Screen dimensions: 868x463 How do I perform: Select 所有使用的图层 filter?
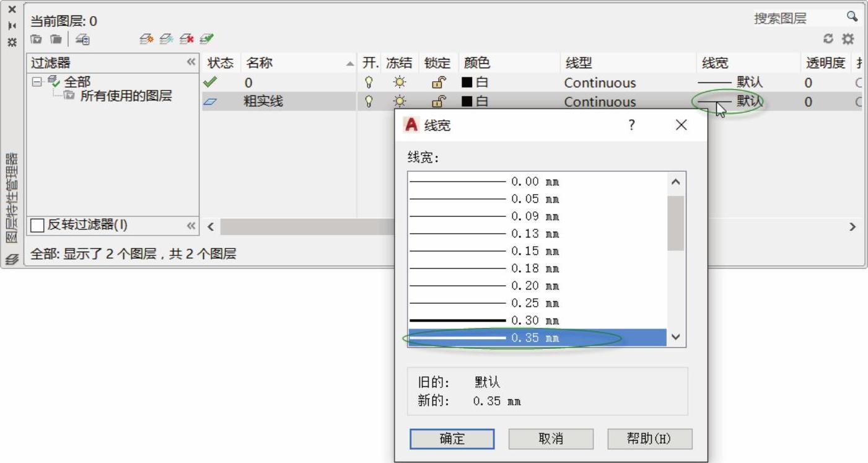point(126,96)
